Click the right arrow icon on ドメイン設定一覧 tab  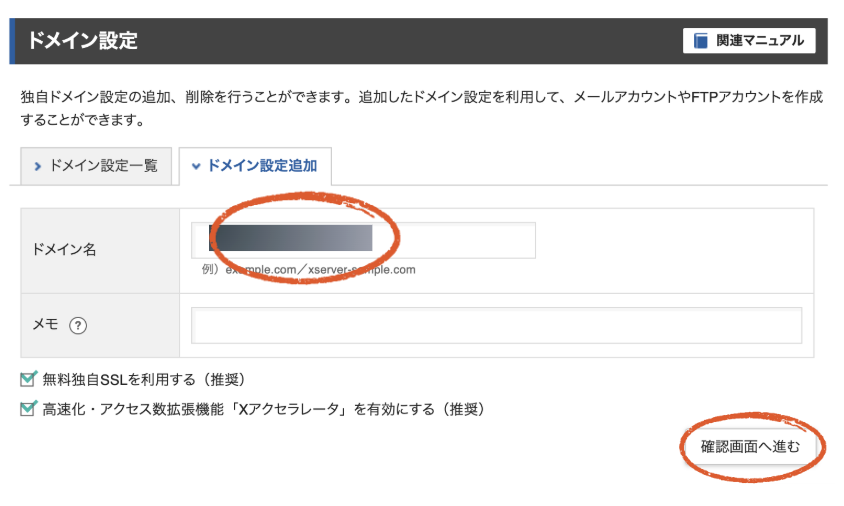pos(38,166)
